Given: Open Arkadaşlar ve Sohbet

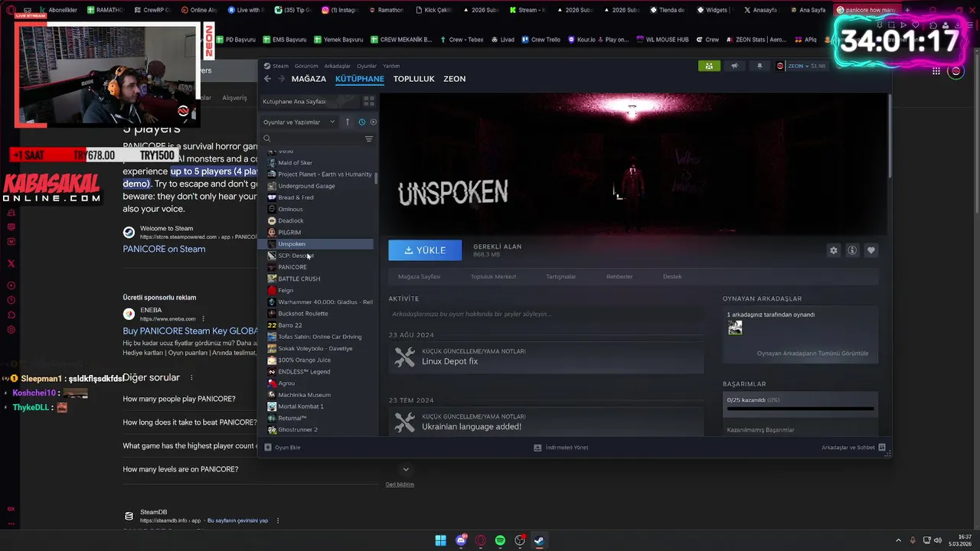Looking at the screenshot, I should pyautogui.click(x=853, y=448).
